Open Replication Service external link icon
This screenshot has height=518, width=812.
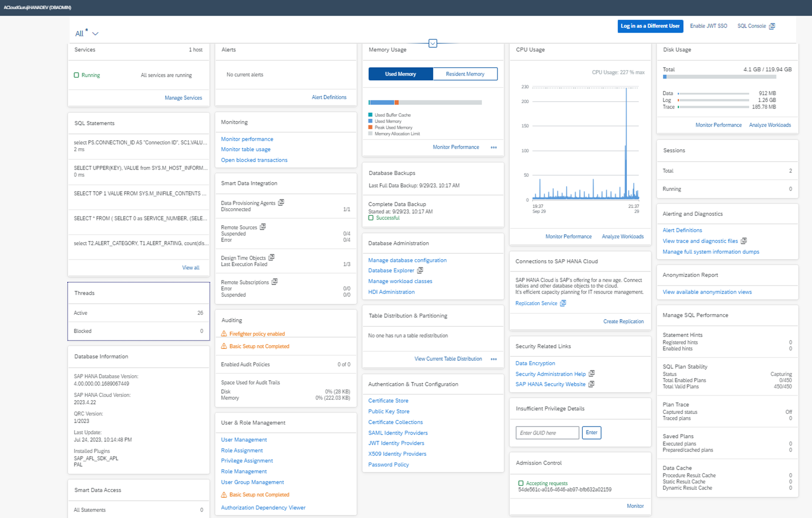tap(563, 303)
